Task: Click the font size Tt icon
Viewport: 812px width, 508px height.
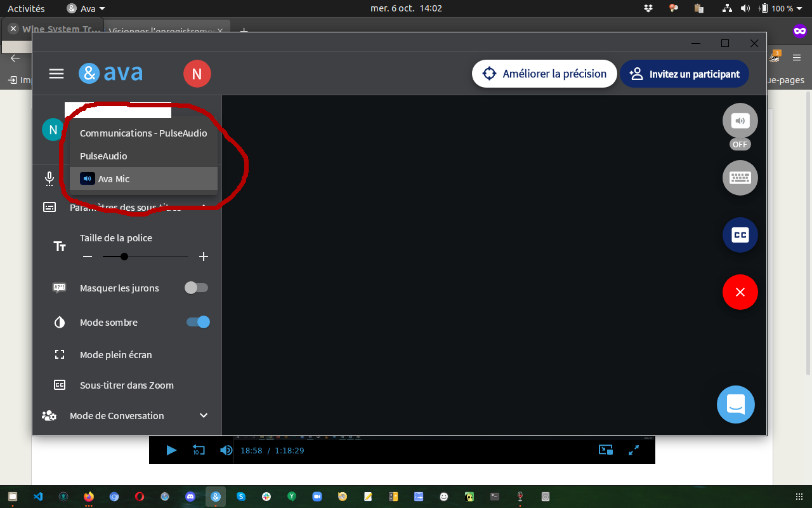Action: coord(60,246)
